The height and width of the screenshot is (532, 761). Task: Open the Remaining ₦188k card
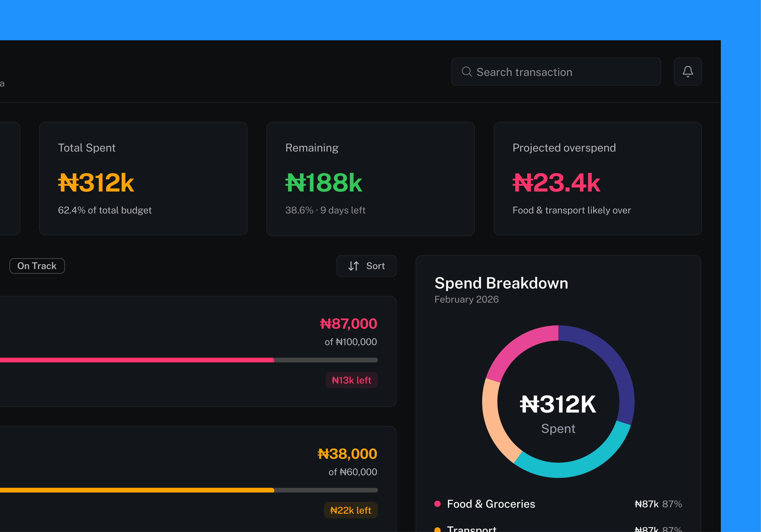[x=370, y=179]
